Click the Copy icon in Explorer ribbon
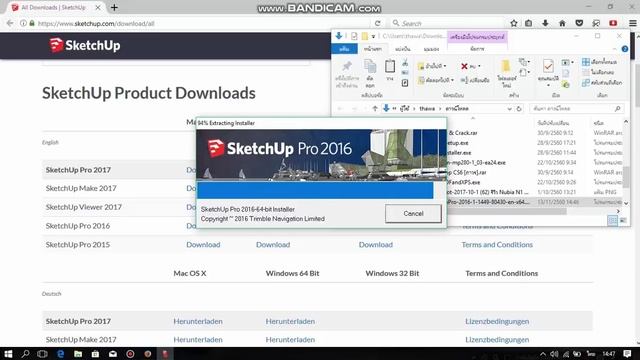Screen dimensions: 640x360 pyautogui.click(x=370, y=73)
